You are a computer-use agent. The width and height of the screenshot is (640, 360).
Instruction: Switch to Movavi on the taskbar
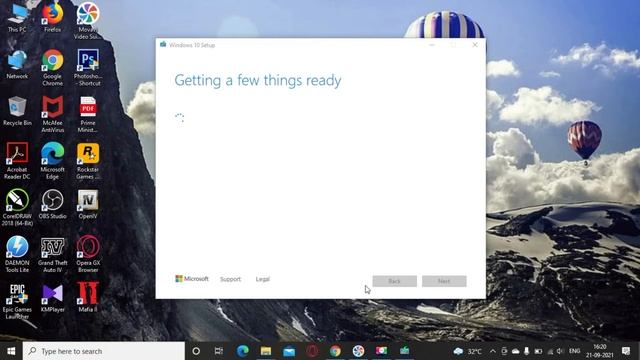click(x=358, y=351)
